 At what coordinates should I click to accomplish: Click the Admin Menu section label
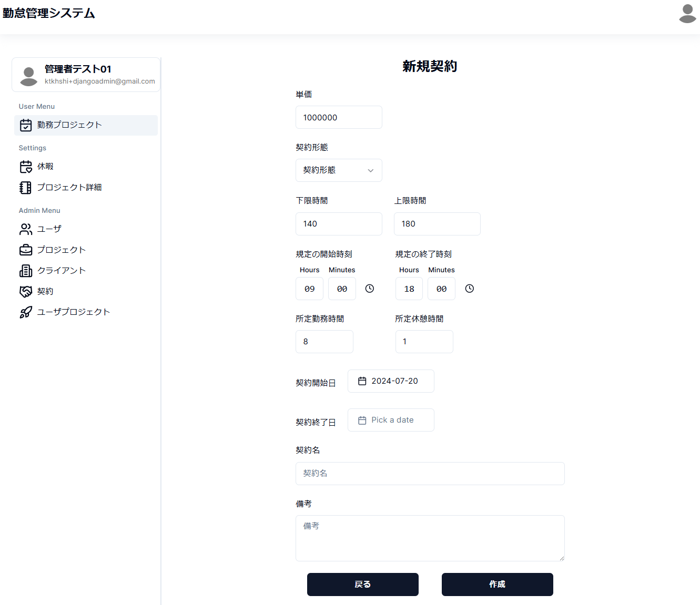pos(39,210)
